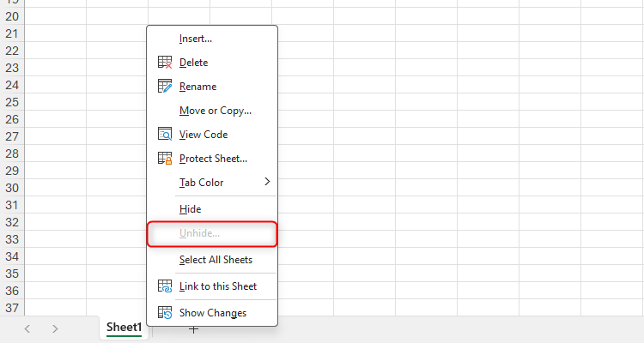
Task: Click the Delete sheet icon
Action: tap(165, 63)
